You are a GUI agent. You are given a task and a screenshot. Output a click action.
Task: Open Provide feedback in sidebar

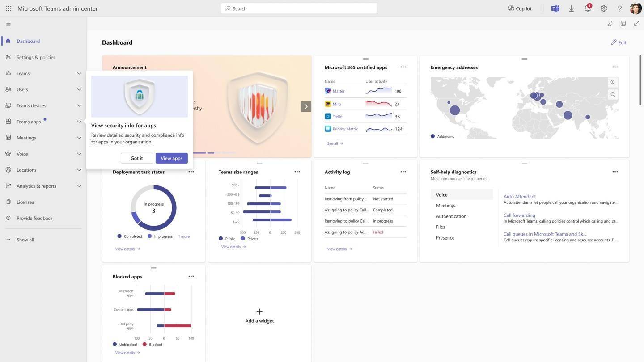[43, 218]
